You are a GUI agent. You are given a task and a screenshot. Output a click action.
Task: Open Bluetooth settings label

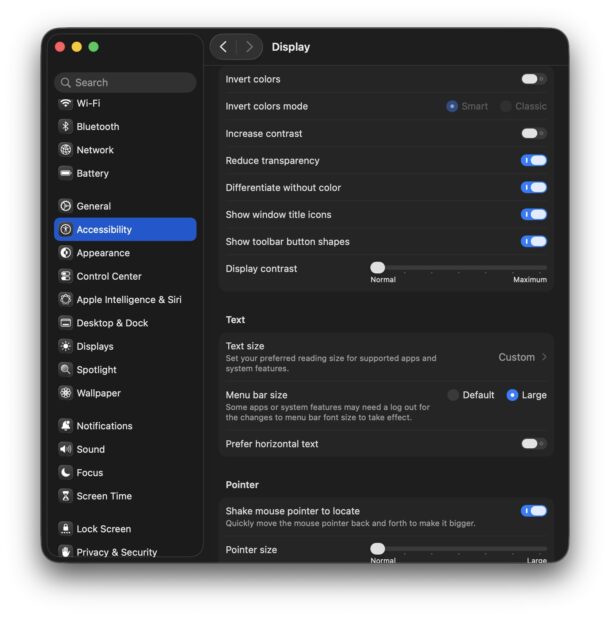(x=98, y=127)
